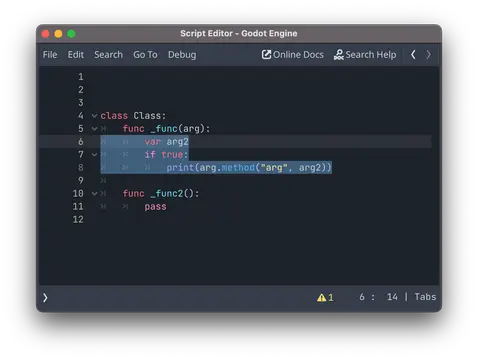Collapse the func _func2 fold arrow

[x=94, y=194]
